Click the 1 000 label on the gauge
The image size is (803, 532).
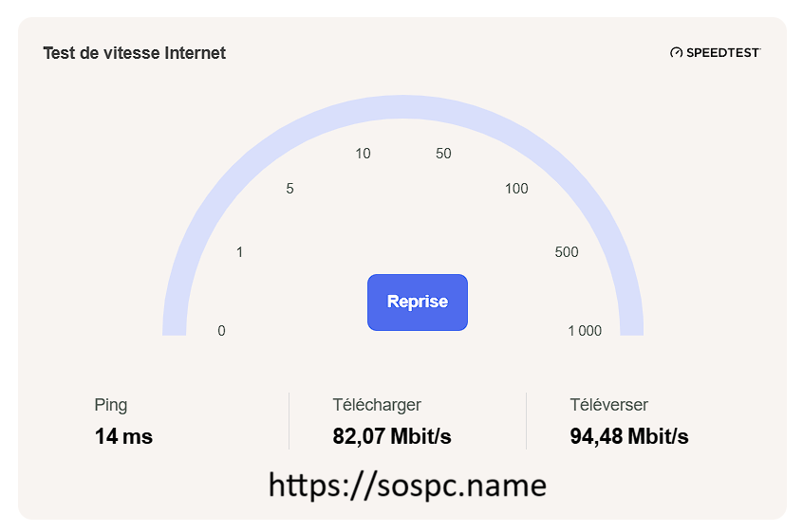pos(585,331)
